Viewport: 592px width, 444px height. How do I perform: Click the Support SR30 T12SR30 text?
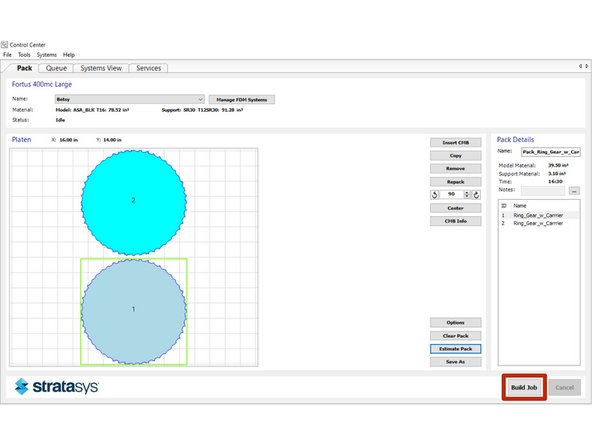click(x=202, y=110)
